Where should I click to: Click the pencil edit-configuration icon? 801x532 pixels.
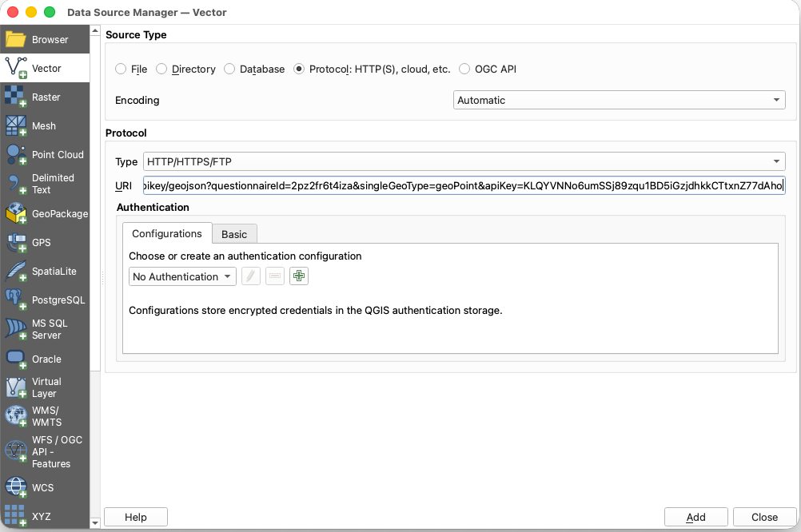tap(251, 276)
